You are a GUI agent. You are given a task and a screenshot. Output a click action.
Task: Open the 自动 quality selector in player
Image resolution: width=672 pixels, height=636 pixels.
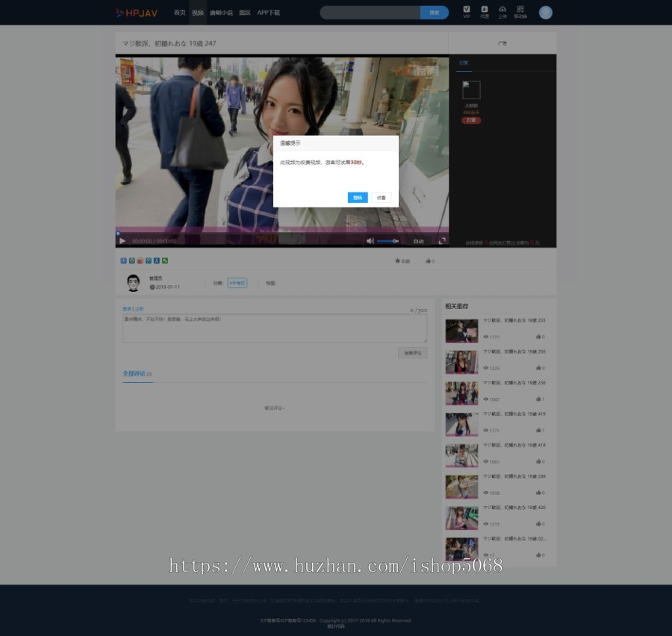pos(418,241)
